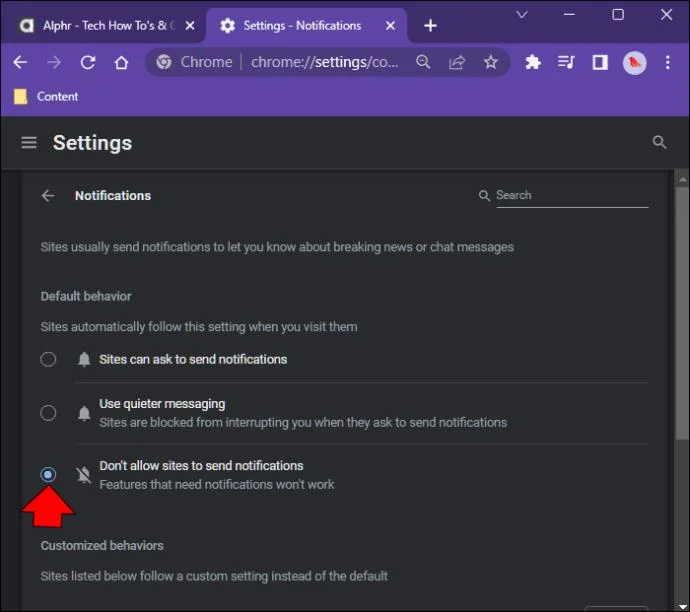This screenshot has height=612, width=690.
Task: Click the browser back arrow button
Action: (x=20, y=62)
